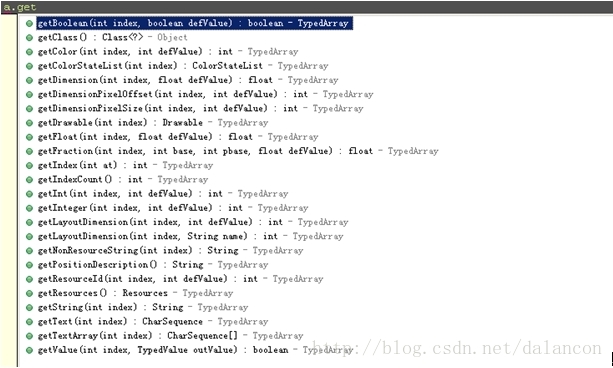The width and height of the screenshot is (613, 368).
Task: Select getDrawable(int index) suggestion
Action: 152,123
